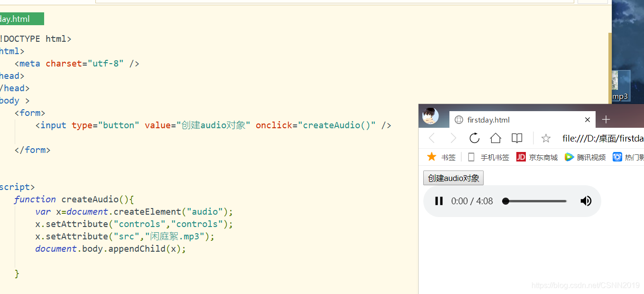Click "utf-8" charset value in code
Screen dimensions: 644x294
(106, 64)
